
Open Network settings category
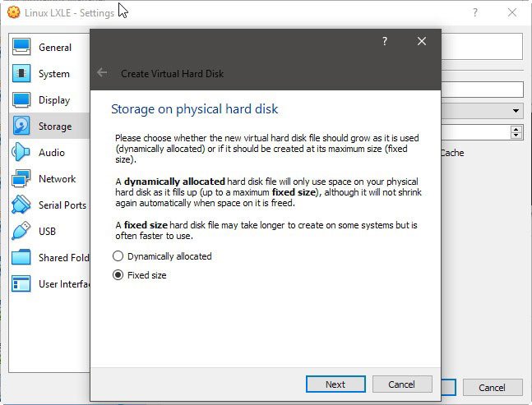(x=57, y=178)
